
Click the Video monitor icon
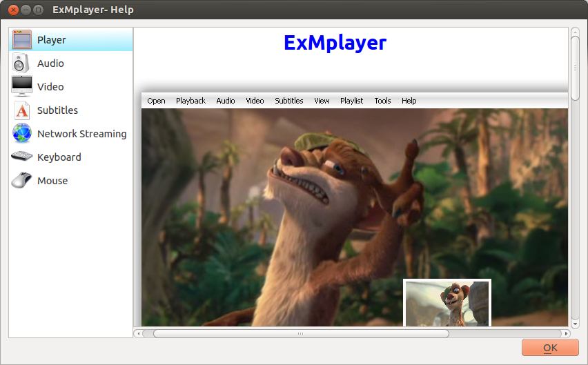[x=22, y=86]
